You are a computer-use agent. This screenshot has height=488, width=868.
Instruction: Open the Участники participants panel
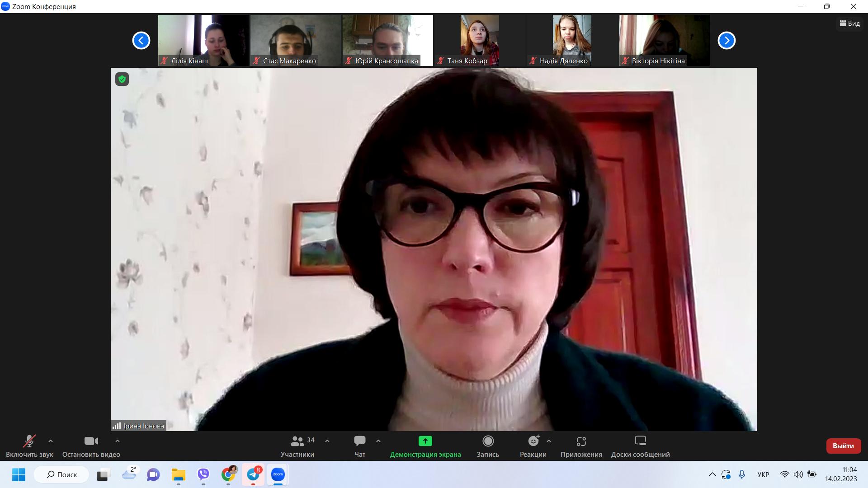pyautogui.click(x=297, y=446)
